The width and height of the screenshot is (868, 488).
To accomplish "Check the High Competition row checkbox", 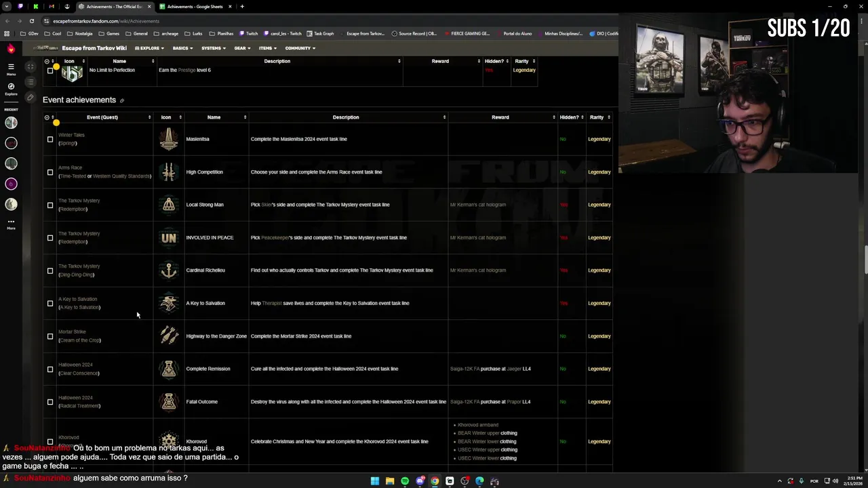I will (50, 172).
